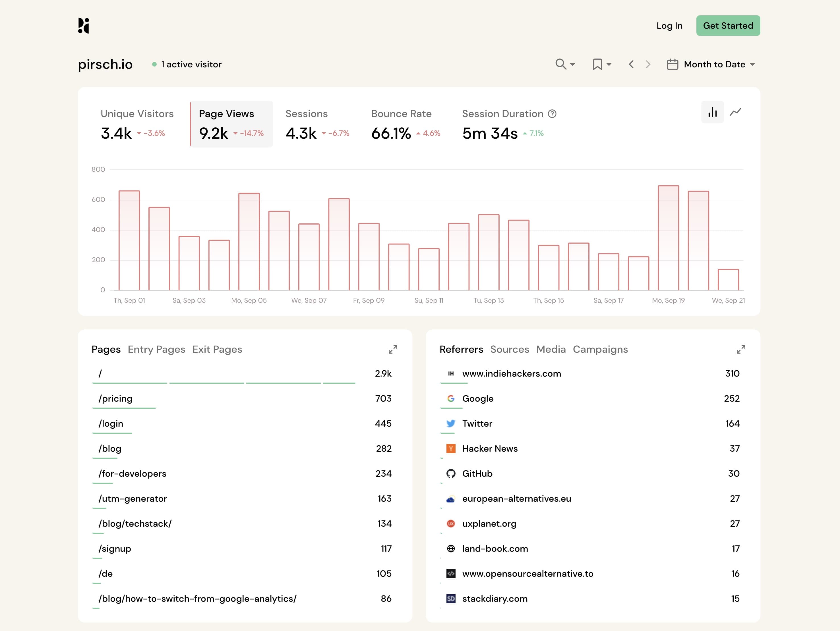
Task: Expand the Pages panel fullscreen
Action: tap(393, 349)
